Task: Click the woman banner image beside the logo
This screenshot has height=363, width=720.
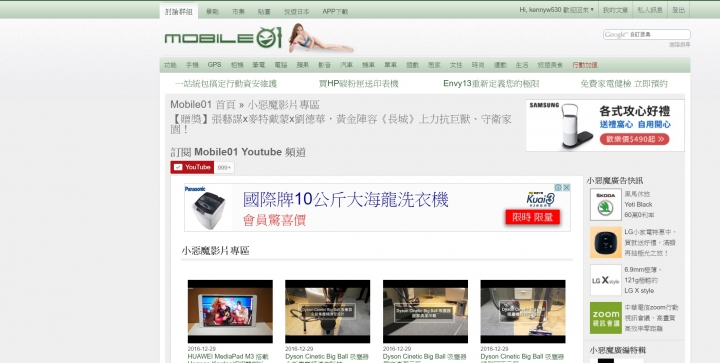Action: (321, 39)
